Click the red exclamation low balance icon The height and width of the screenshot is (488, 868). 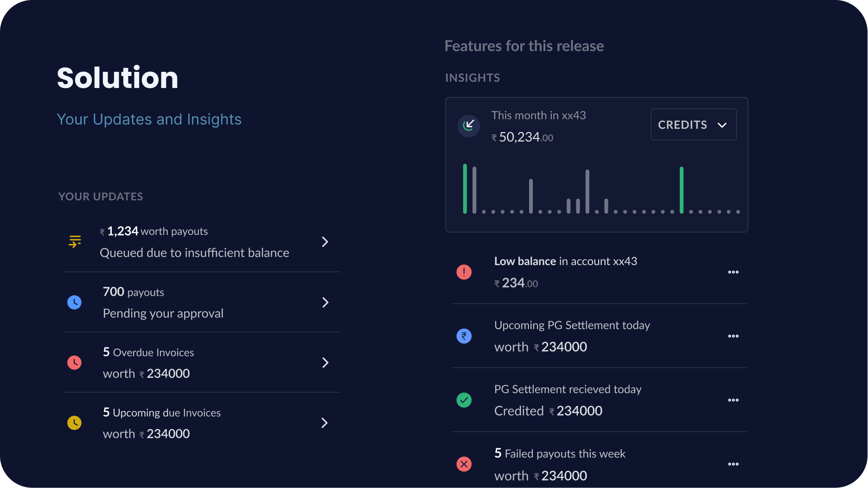(x=464, y=272)
